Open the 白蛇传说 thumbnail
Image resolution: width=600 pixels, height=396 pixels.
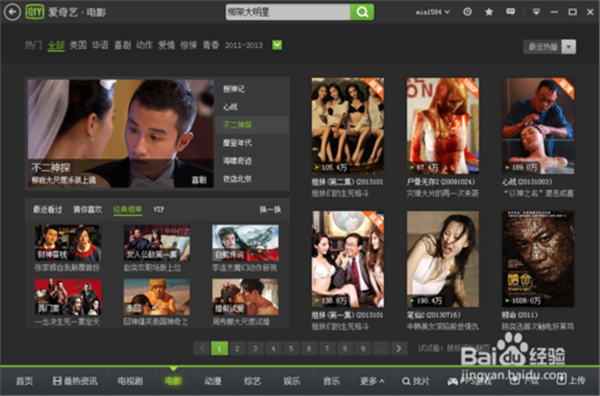pyautogui.click(x=245, y=243)
